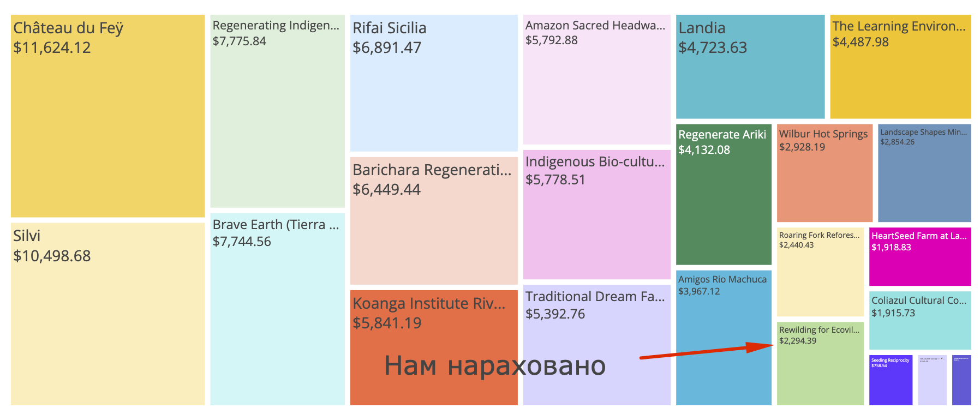Select the Brave Earth (Tierra ... tile
The image size is (980, 420).
(277, 309)
